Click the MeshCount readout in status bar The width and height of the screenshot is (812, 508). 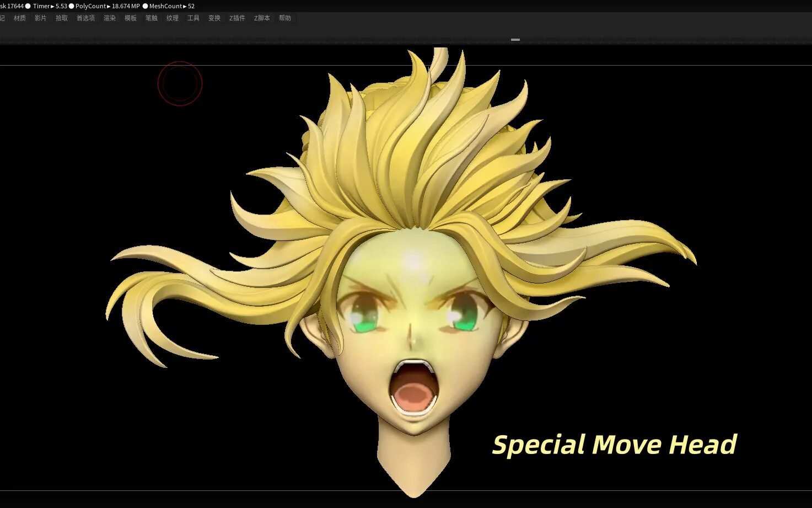point(171,6)
